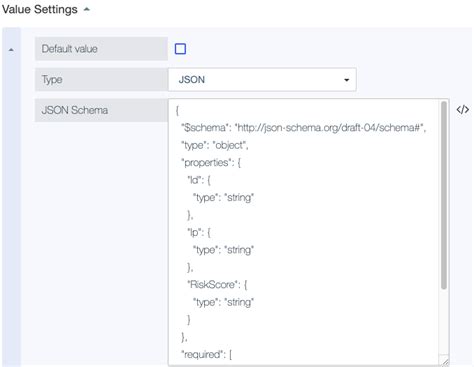Click the "required": [ line
Screen dimensions: 474x367
[x=206, y=354]
